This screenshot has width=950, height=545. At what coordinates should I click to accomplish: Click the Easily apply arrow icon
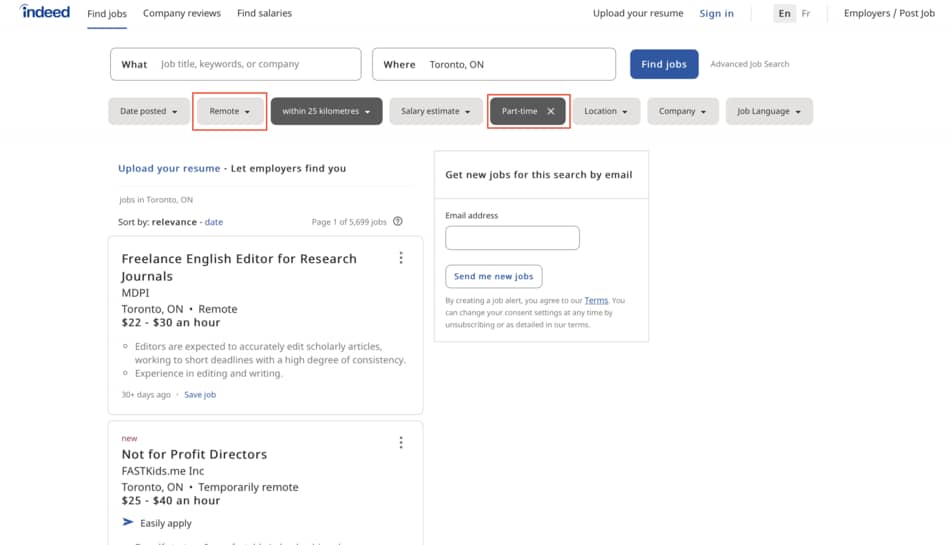[x=128, y=522]
